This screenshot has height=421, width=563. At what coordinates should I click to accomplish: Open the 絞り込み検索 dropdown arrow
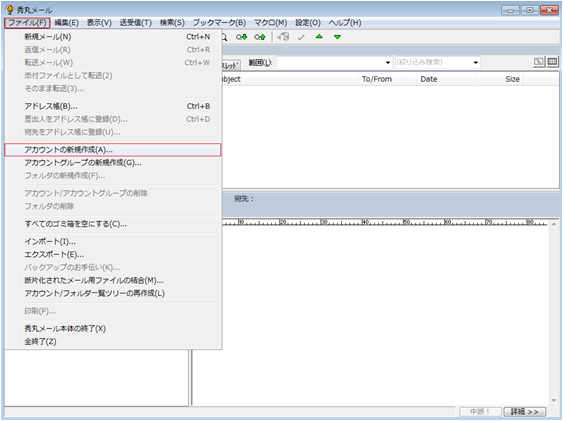pos(475,62)
